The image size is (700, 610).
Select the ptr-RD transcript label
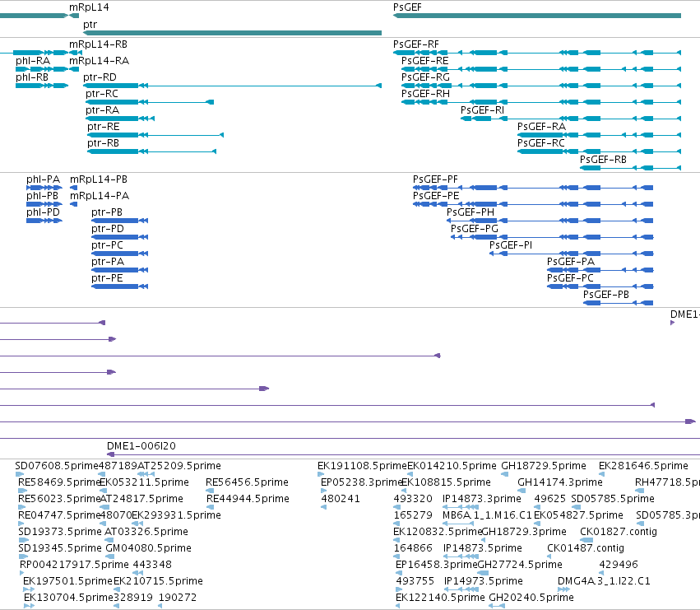coord(100,77)
